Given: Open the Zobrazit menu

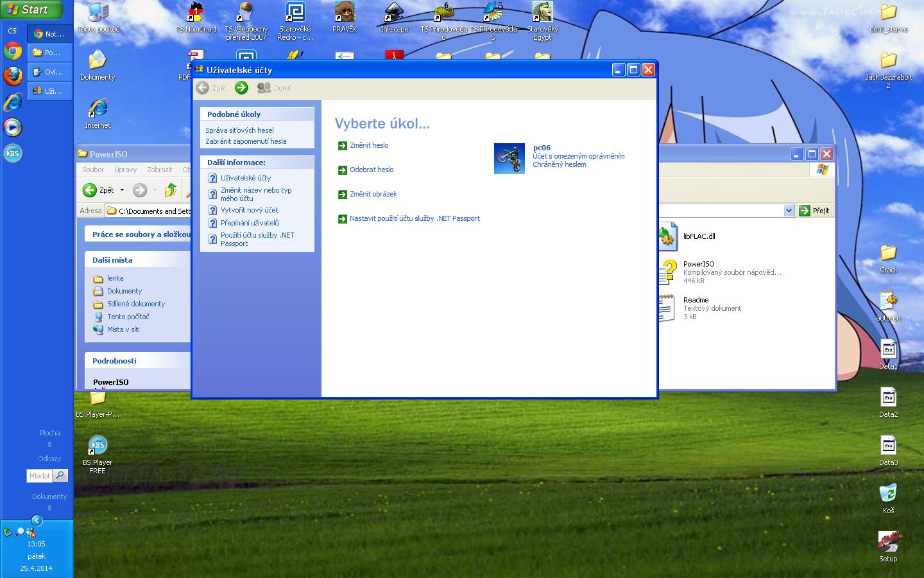Looking at the screenshot, I should point(159,170).
